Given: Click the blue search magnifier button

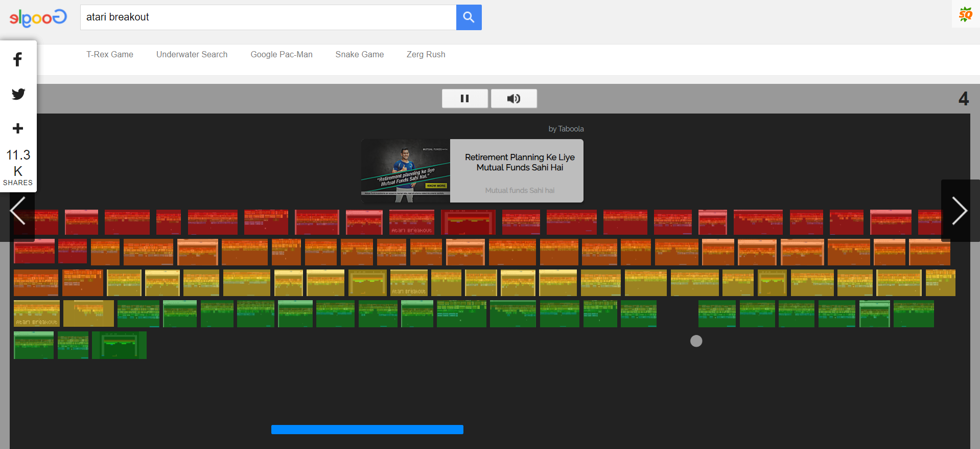Looking at the screenshot, I should 469,17.
